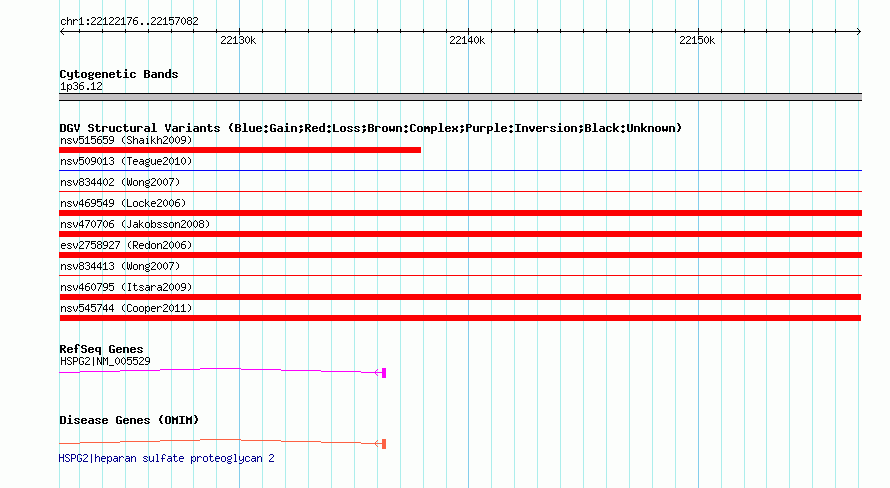The height and width of the screenshot is (488, 890).
Task: Click the magenta HSPG2 RefSeq gene exon block
Action: pos(384,373)
